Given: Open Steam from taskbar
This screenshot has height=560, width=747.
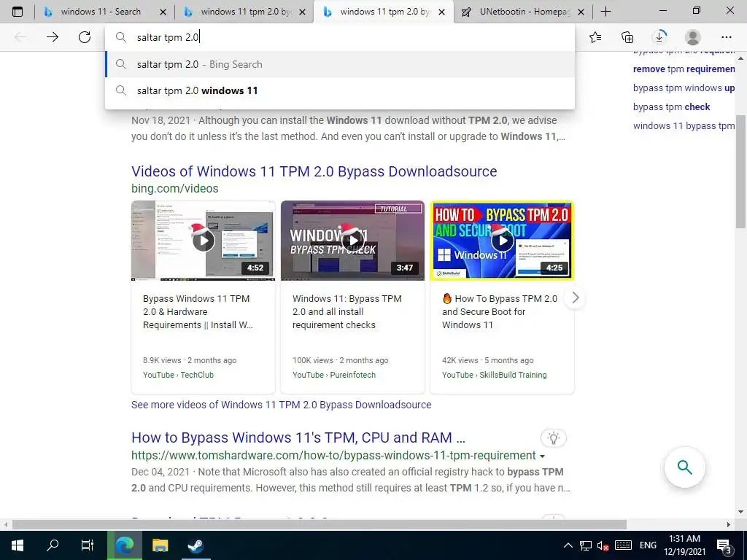Looking at the screenshot, I should coord(196,545).
